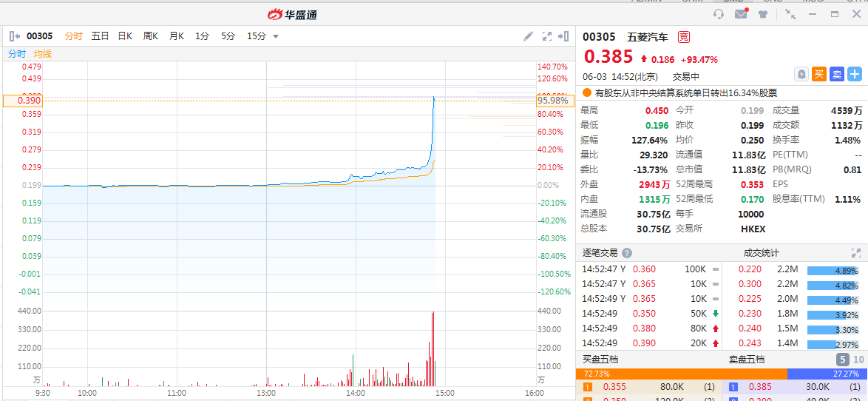Screen dimensions: 868x401
Task: Switch to the 周K chart tab
Action: pos(151,36)
